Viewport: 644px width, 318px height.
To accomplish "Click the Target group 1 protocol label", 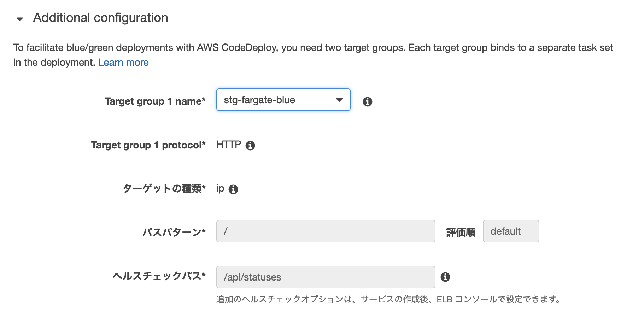I will point(148,145).
